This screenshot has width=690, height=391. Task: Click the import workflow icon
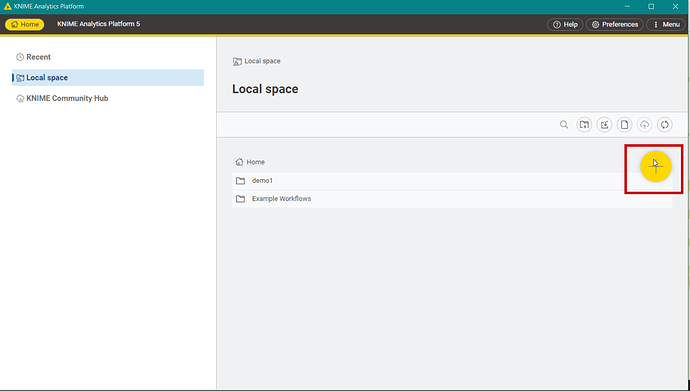click(604, 124)
